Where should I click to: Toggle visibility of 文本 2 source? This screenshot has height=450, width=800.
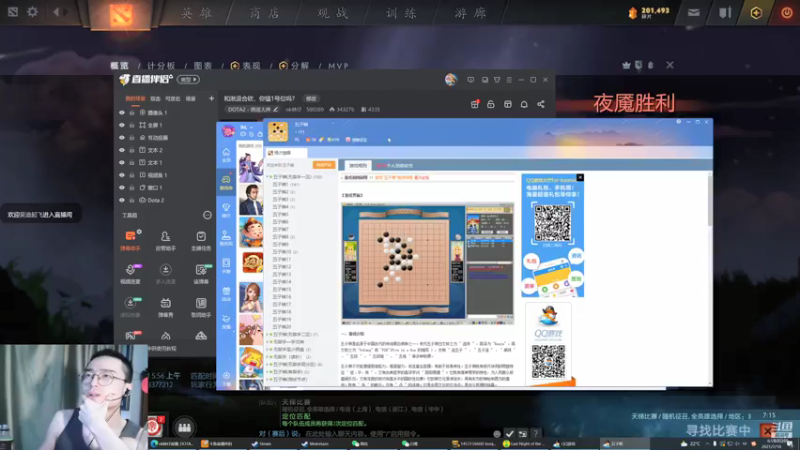click(x=121, y=150)
